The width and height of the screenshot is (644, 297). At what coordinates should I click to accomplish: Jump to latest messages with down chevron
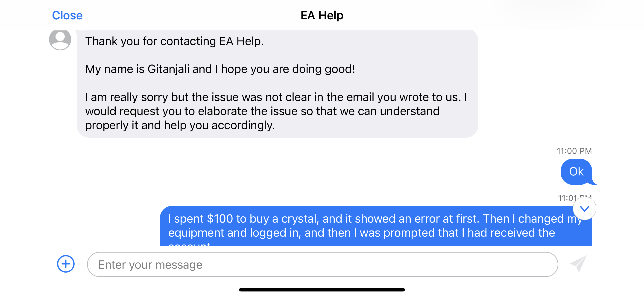pos(584,209)
